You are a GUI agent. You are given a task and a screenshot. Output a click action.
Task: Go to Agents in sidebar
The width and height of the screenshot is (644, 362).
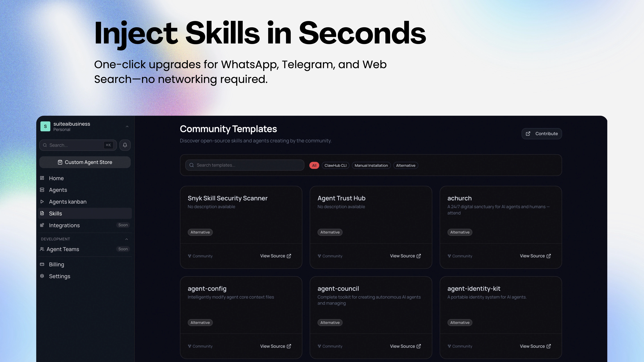click(58, 190)
